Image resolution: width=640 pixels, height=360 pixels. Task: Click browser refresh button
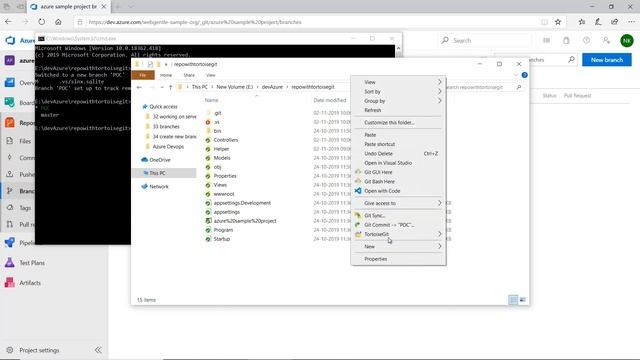pos(42,22)
